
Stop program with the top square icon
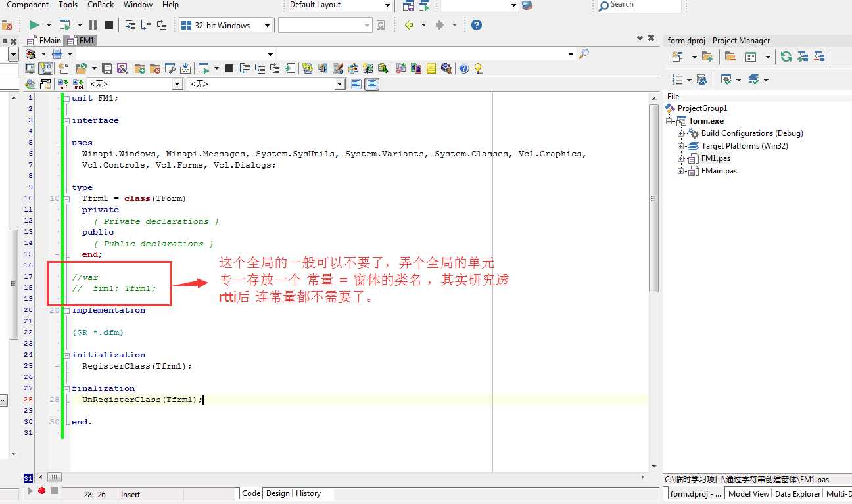pyautogui.click(x=109, y=25)
